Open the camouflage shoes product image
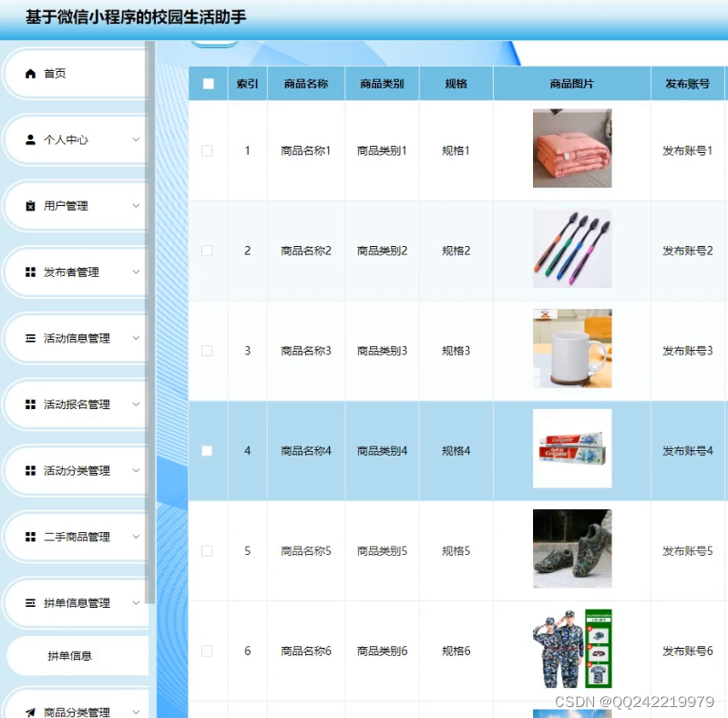The height and width of the screenshot is (718, 728). click(572, 549)
